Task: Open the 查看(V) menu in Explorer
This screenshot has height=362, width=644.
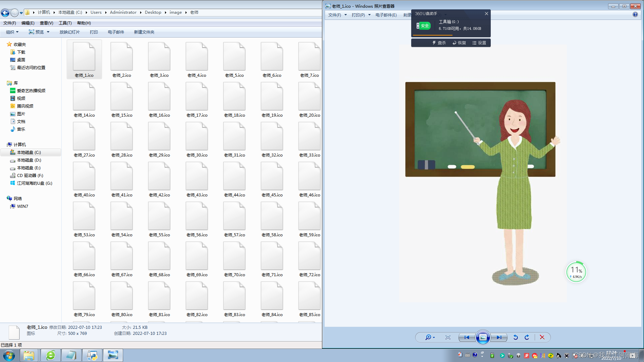Action: tap(46, 23)
